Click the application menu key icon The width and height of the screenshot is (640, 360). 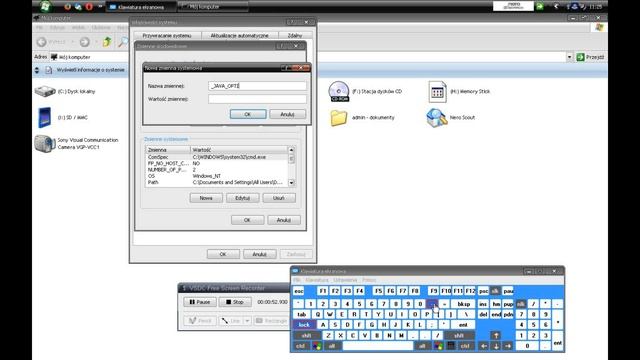click(x=451, y=346)
